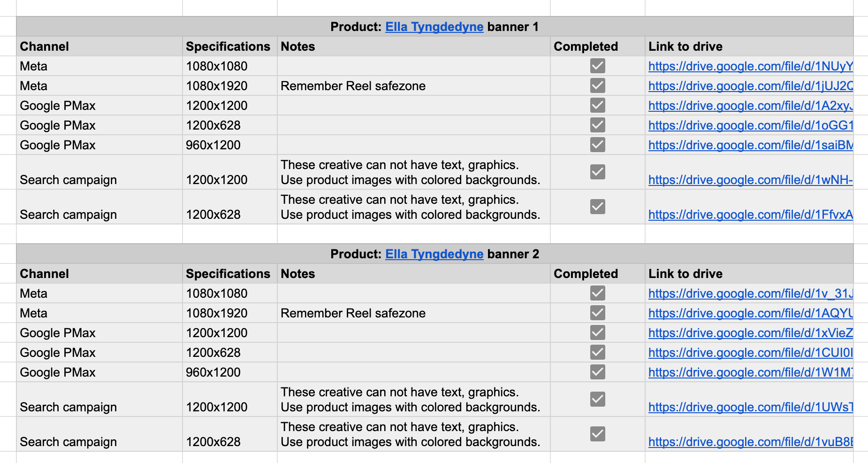Click banner 2 Google PMax 1200x1200 specification cell
The image size is (868, 463).
[x=230, y=333]
